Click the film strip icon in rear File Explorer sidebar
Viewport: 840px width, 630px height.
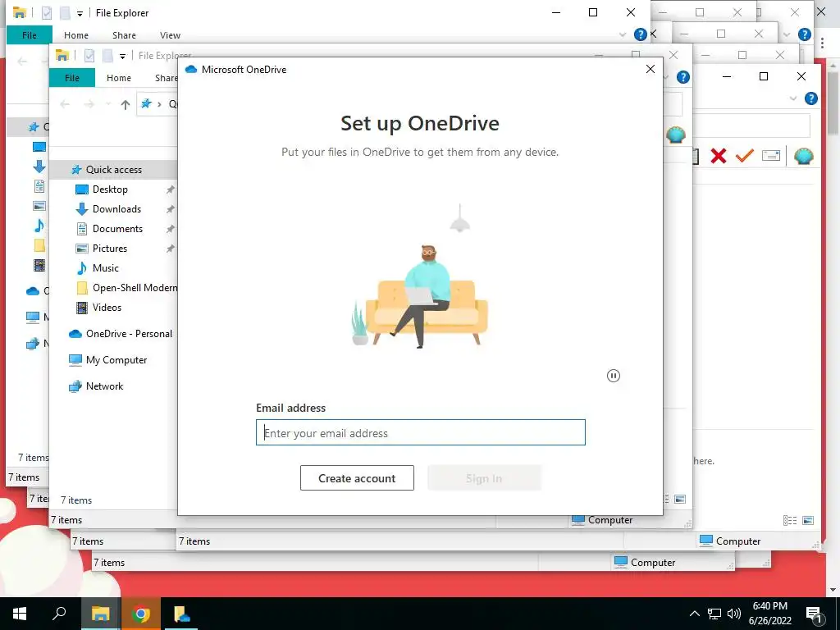click(x=39, y=265)
